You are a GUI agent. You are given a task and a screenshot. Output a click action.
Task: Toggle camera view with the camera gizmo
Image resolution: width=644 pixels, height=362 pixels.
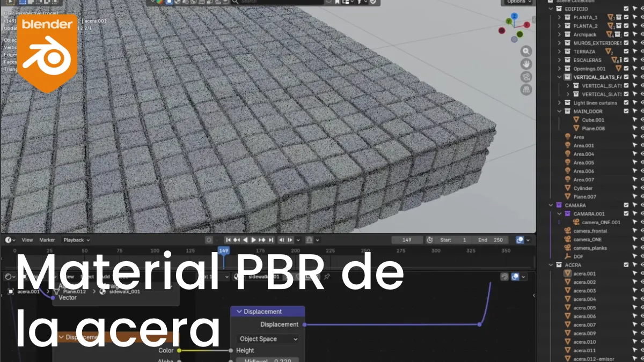point(526,77)
